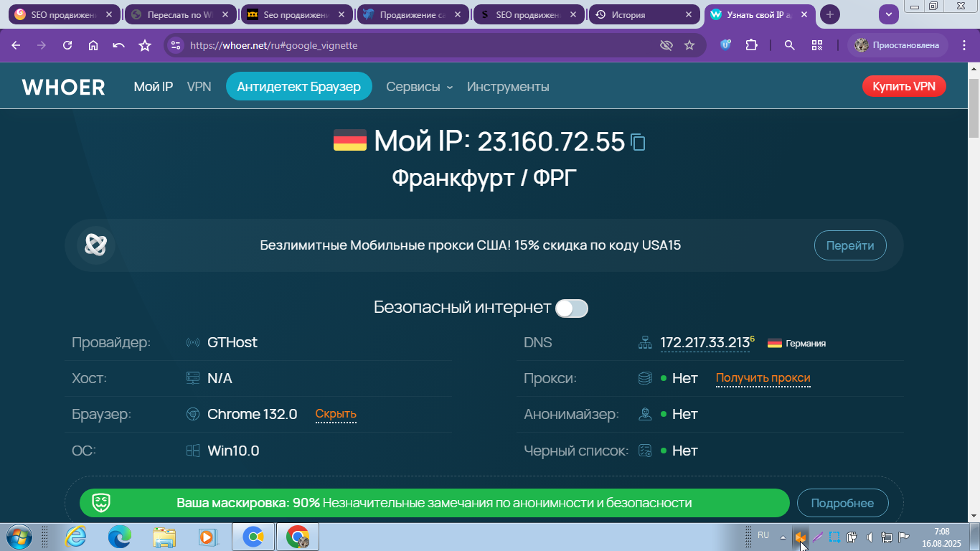The width and height of the screenshot is (980, 551).
Task: Open the browser three-dot menu
Action: 963,45
